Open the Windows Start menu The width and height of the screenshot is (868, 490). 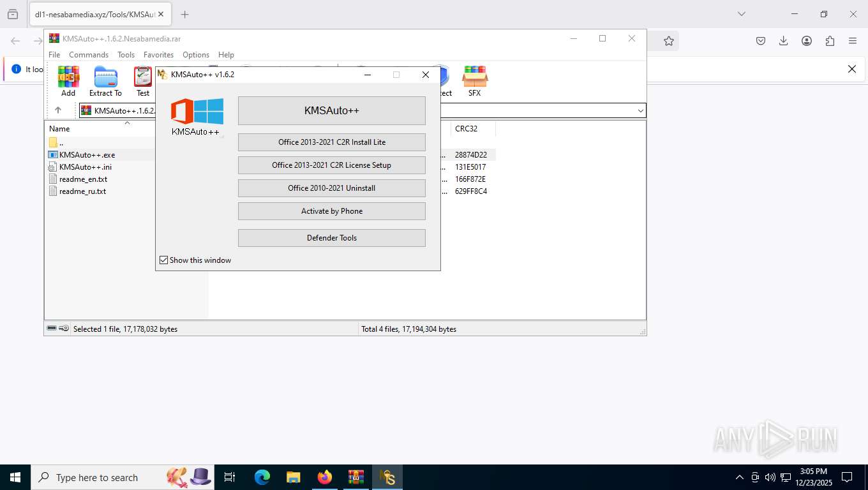pos(15,477)
